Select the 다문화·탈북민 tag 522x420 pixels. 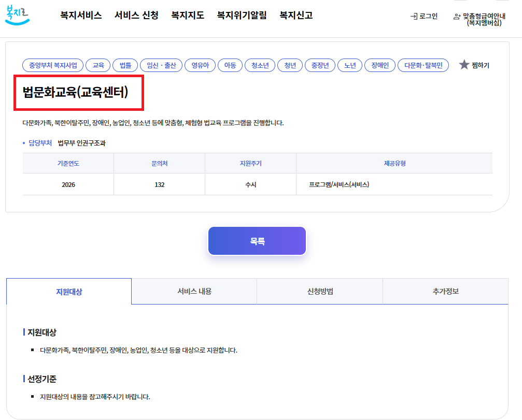(423, 65)
